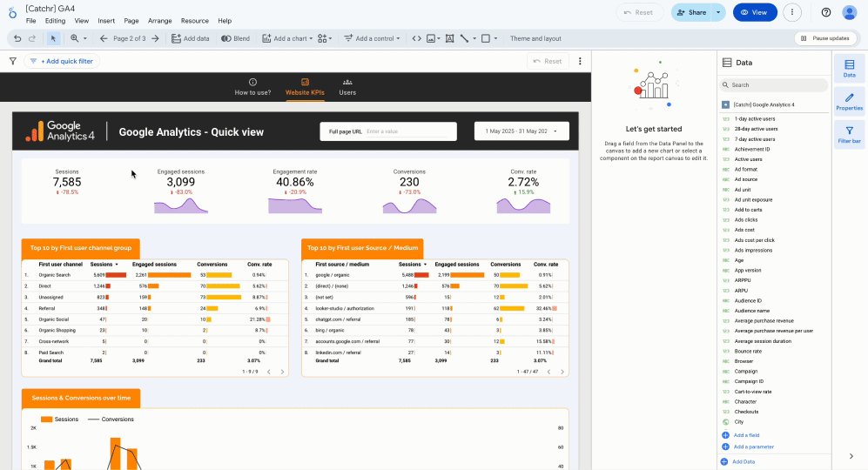Image resolution: width=868 pixels, height=470 pixels.
Task: Sort by Sessions in Source / Medium table
Action: tap(413, 265)
